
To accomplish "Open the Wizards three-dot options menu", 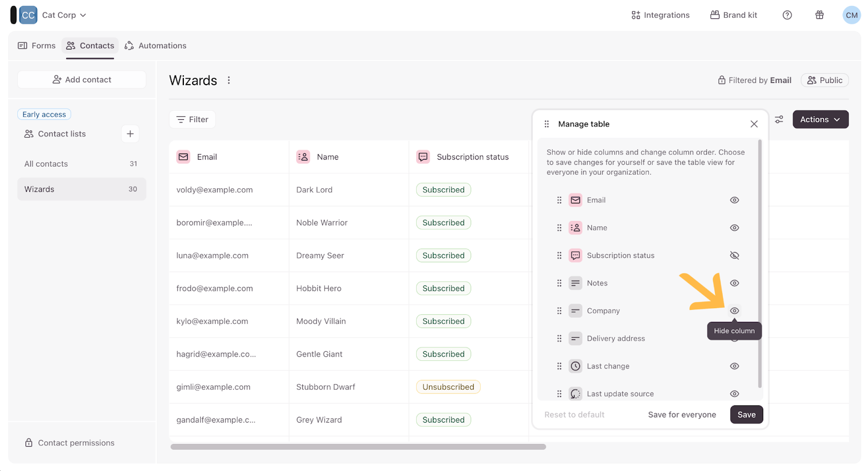I will pos(229,80).
